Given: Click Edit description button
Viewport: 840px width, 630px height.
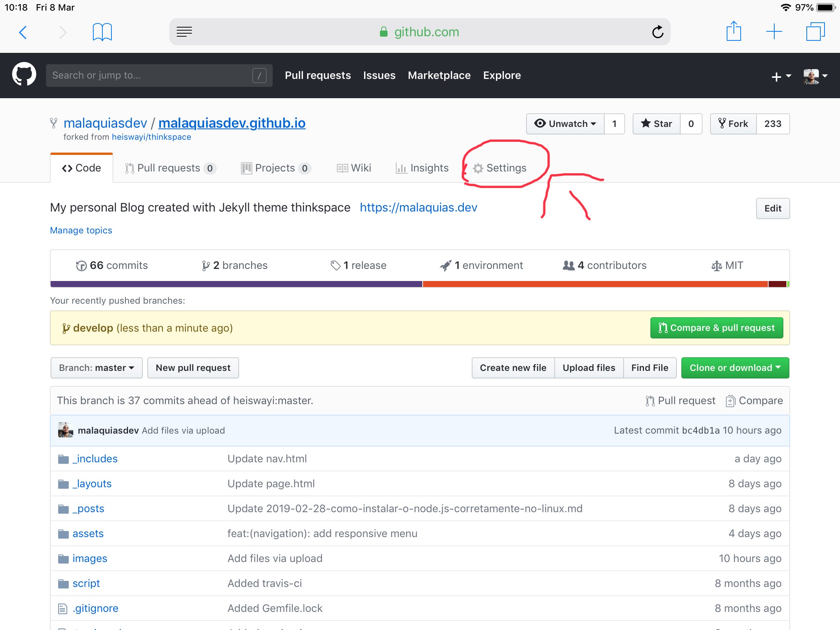Looking at the screenshot, I should 773,208.
